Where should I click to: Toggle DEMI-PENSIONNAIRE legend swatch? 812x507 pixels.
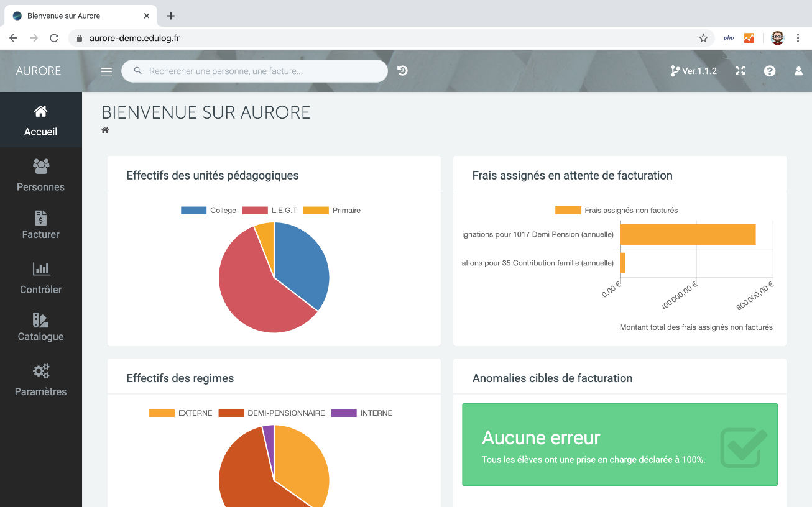coord(231,413)
